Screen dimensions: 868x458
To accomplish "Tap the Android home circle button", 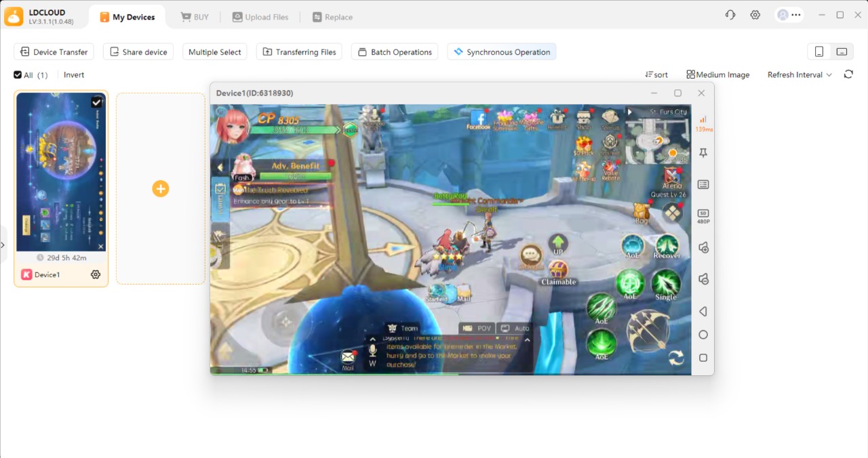I will (703, 335).
